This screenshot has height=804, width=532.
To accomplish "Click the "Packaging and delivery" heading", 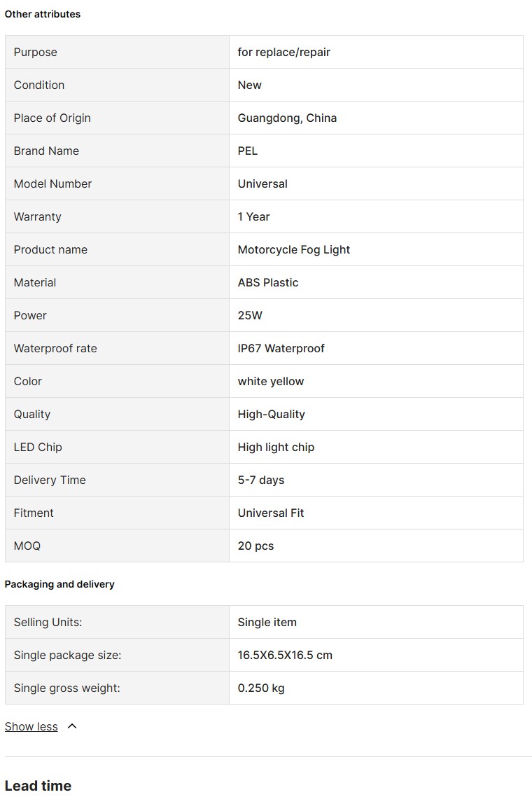I will pos(59,584).
